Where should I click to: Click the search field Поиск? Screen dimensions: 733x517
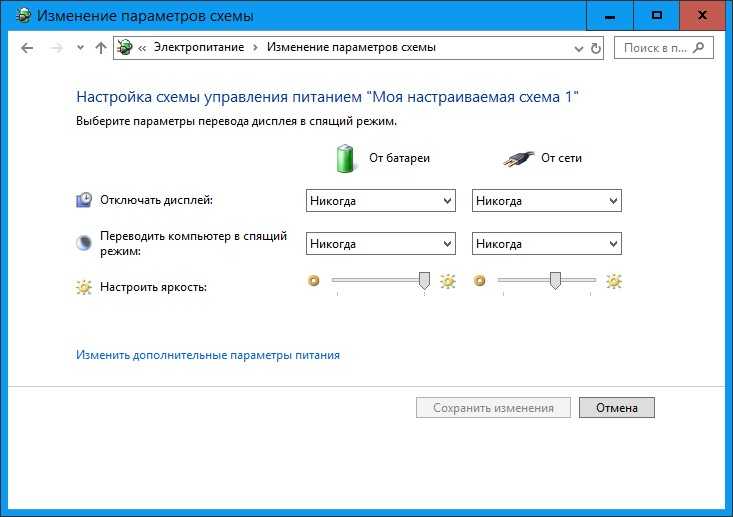pyautogui.click(x=663, y=48)
